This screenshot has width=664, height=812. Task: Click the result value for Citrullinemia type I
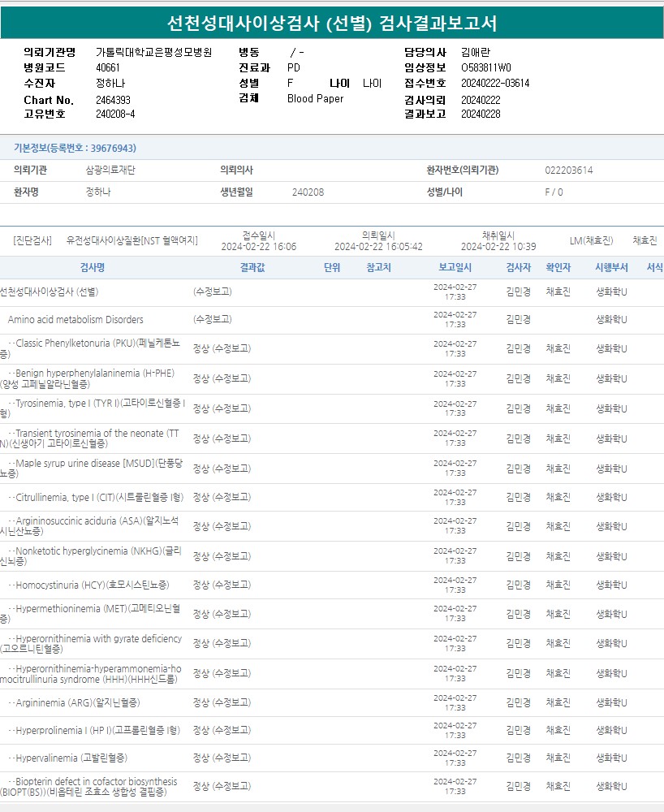tap(221, 497)
